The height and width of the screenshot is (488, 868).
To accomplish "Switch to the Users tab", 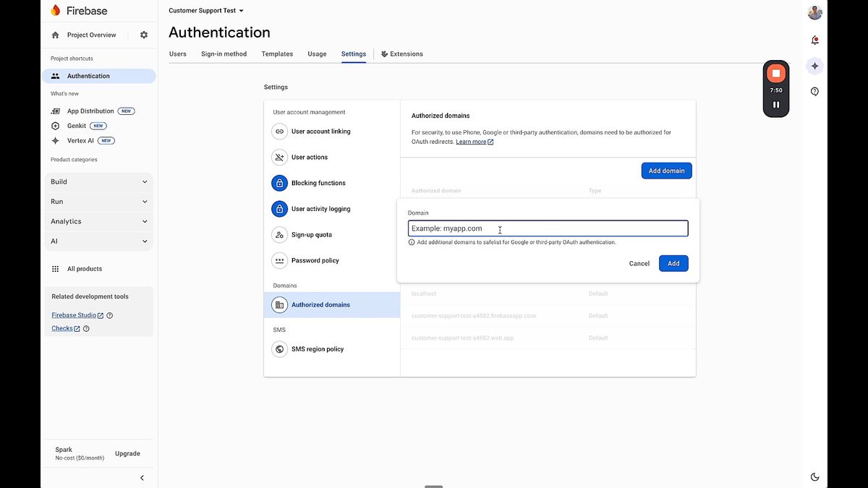I will (178, 54).
